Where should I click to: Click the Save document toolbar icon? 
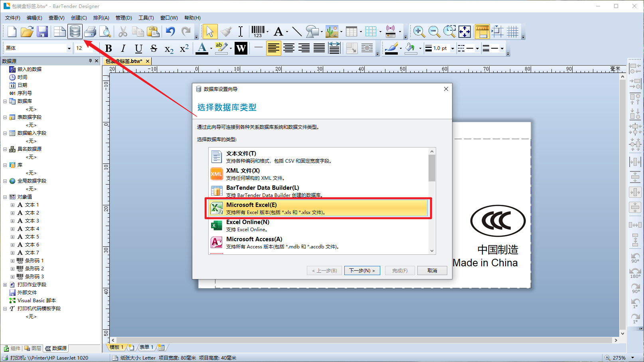point(42,31)
